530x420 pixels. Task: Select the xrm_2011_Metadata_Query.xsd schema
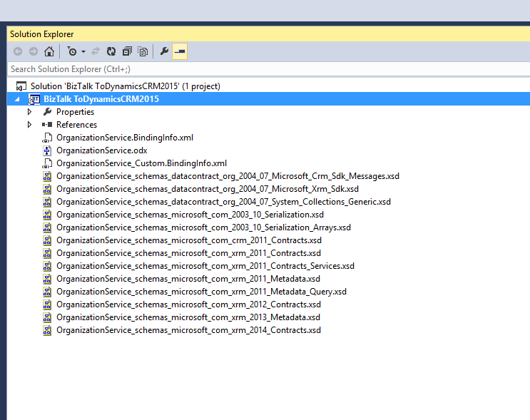tap(201, 292)
